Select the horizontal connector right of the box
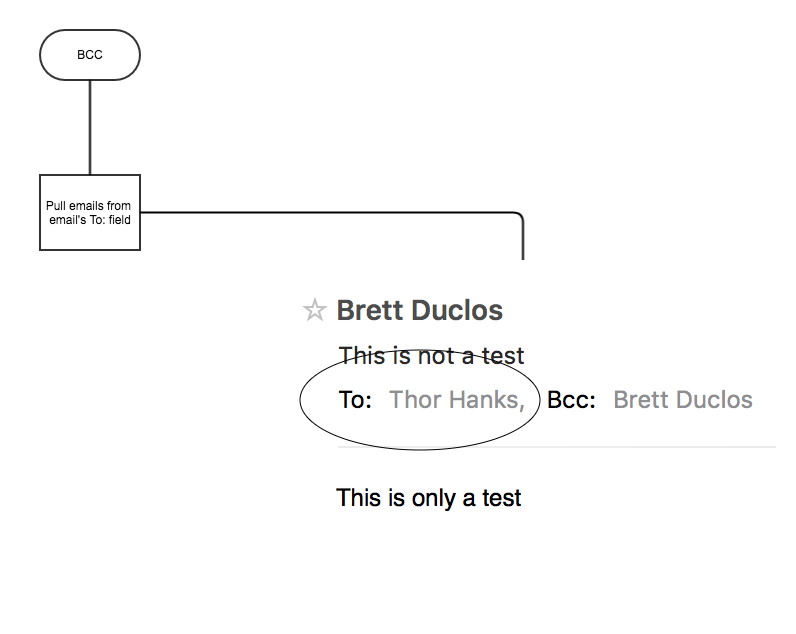 pos(320,212)
